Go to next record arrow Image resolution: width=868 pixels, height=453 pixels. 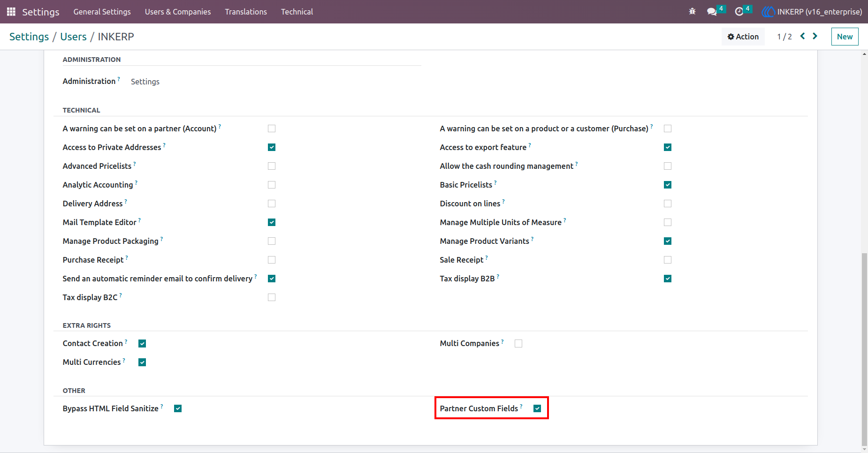[x=815, y=36]
